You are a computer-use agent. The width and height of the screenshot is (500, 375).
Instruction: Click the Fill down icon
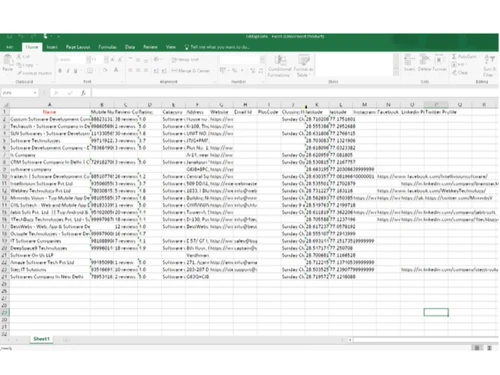(x=454, y=64)
